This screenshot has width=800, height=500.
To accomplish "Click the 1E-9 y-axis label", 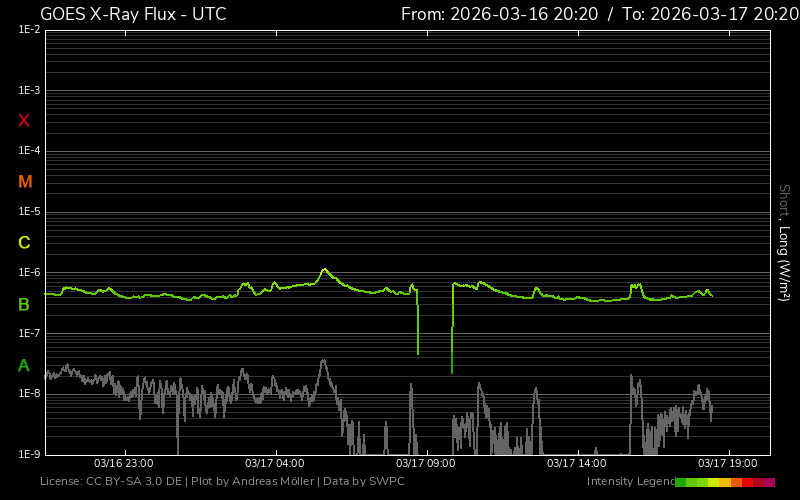I will pyautogui.click(x=29, y=454).
